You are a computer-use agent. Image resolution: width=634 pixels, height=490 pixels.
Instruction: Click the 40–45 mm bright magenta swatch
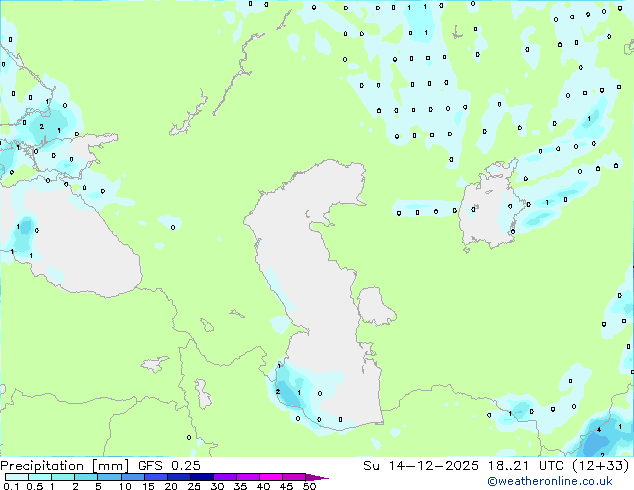(x=271, y=477)
